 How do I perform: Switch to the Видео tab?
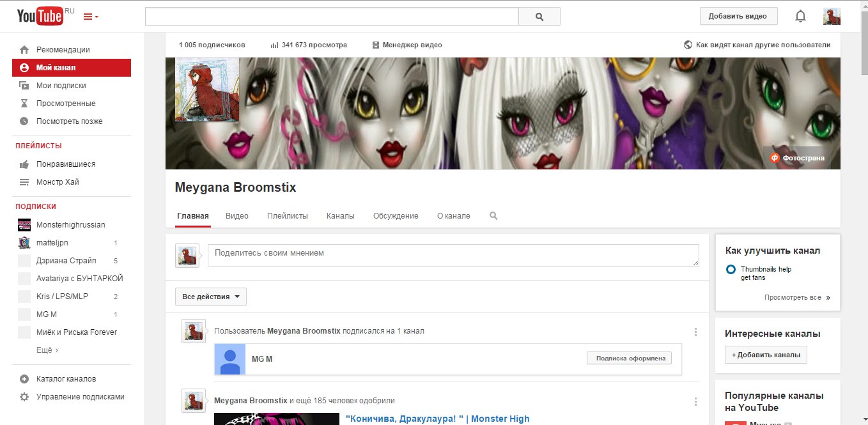(237, 216)
